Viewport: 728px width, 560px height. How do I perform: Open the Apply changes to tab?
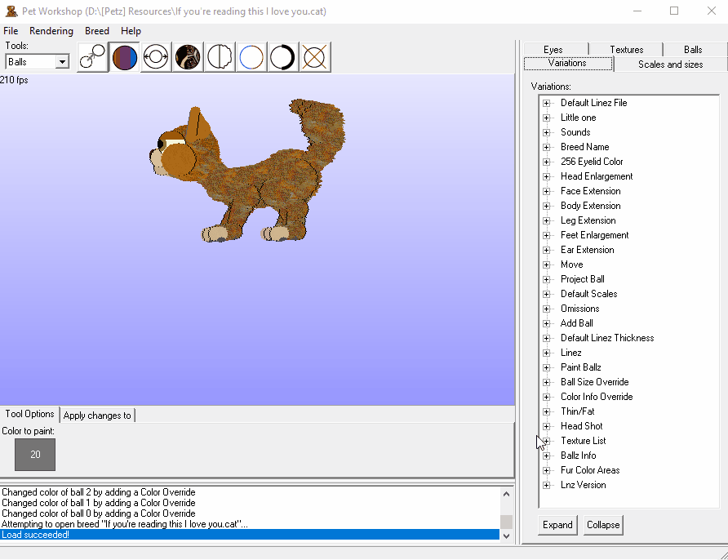click(x=97, y=416)
